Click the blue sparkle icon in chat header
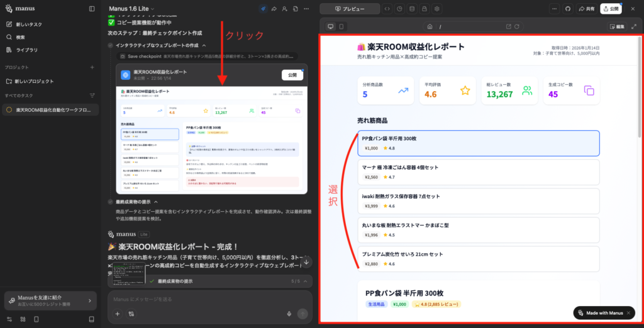 [x=264, y=9]
